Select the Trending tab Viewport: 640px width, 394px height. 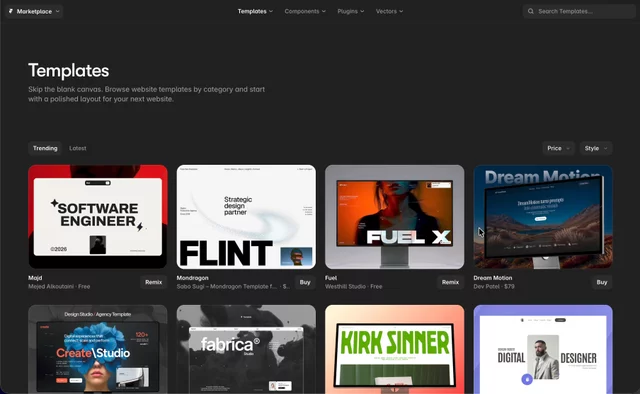pos(45,148)
